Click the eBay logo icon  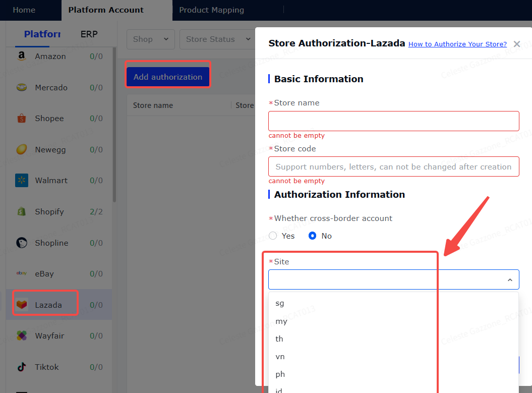22,273
